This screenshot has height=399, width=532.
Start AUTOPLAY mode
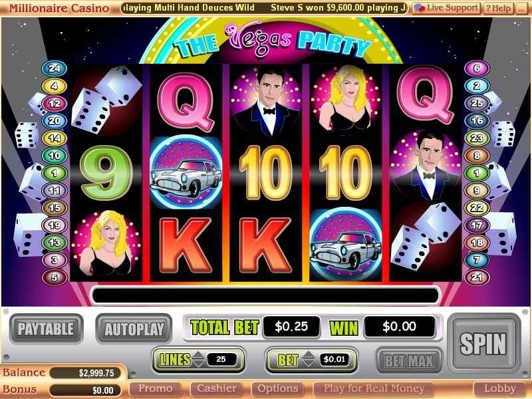pos(134,329)
